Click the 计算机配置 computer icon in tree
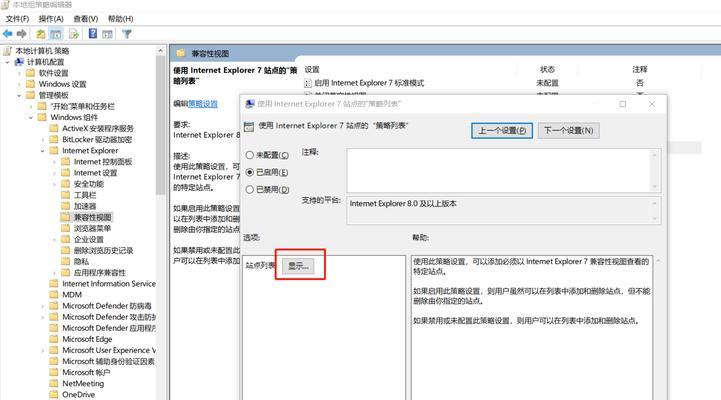721x400 pixels. (19, 62)
